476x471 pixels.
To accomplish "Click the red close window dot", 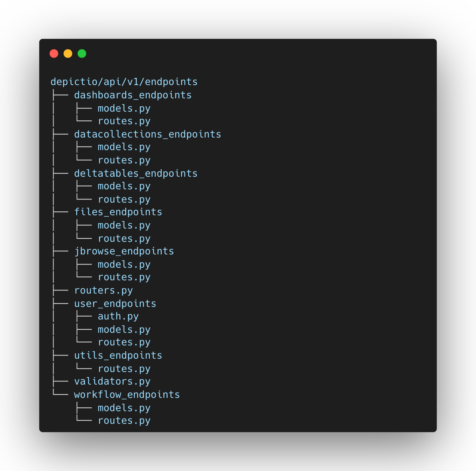I will pos(54,54).
